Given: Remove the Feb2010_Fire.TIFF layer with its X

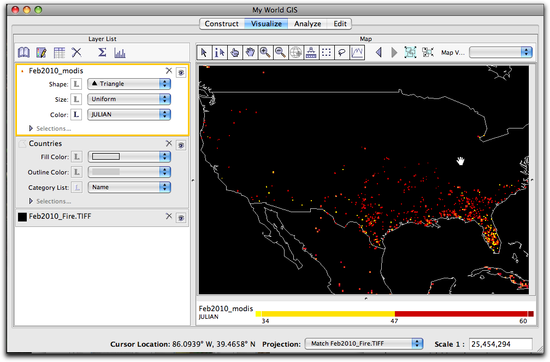Looking at the screenshot, I should (x=169, y=216).
